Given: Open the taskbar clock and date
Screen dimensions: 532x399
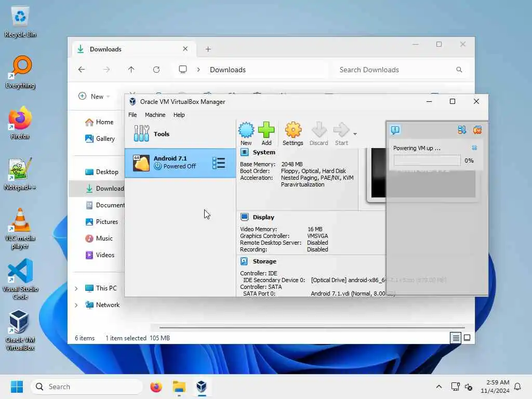Looking at the screenshot, I should tap(495, 387).
